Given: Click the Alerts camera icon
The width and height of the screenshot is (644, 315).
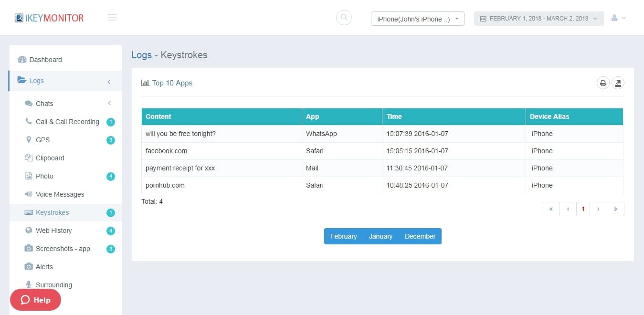Looking at the screenshot, I should (29, 266).
